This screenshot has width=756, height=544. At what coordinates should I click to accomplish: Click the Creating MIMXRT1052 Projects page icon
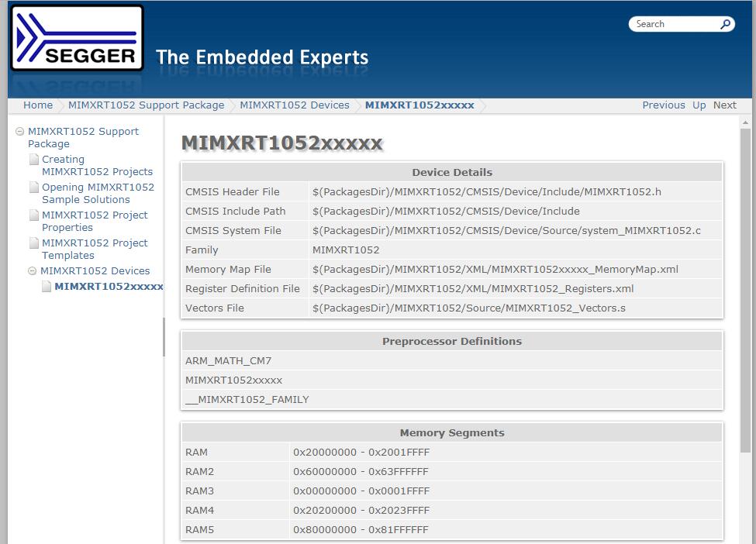pos(34,159)
